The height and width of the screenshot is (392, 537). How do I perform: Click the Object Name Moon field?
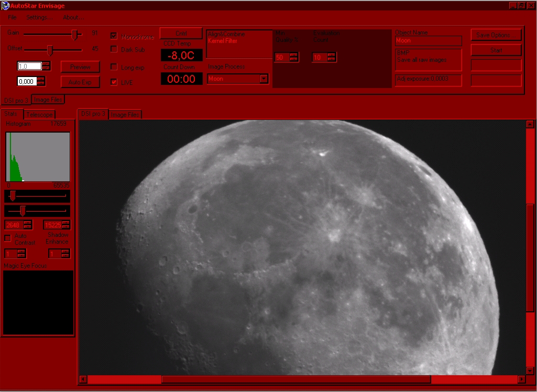click(x=428, y=41)
